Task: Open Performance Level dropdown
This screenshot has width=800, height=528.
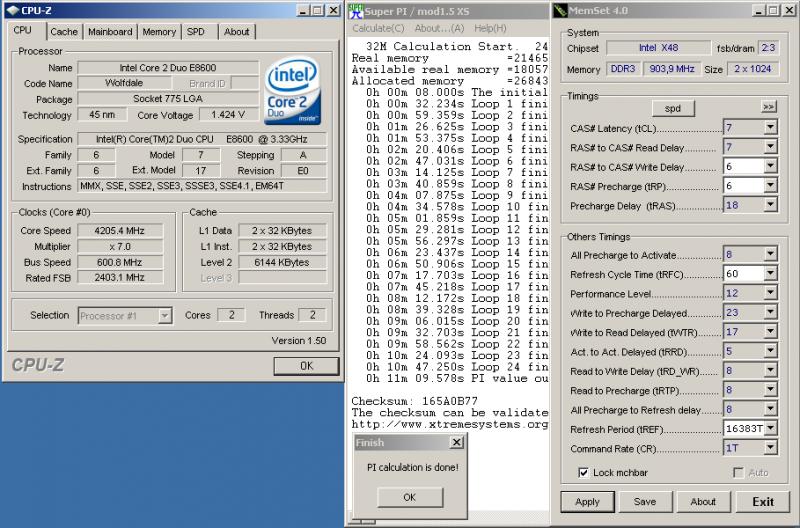Action: (x=770, y=293)
